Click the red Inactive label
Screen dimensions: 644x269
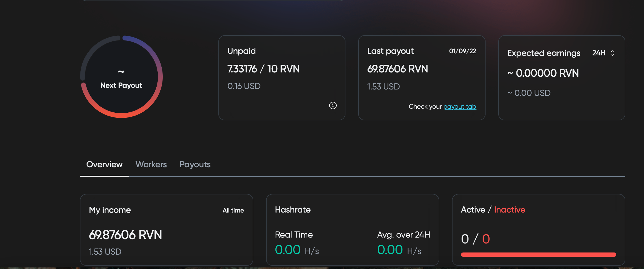coord(510,210)
